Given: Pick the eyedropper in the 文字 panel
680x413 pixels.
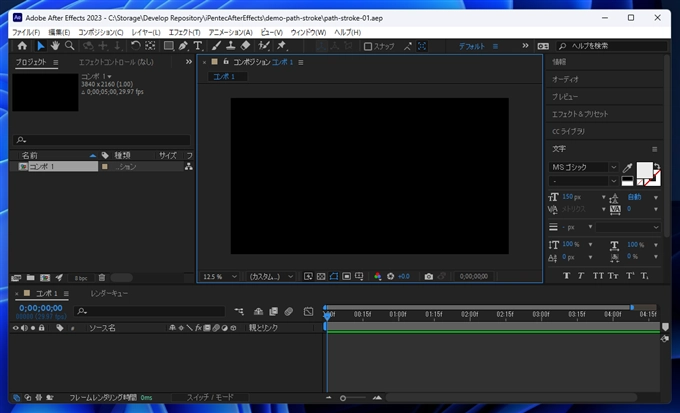Looking at the screenshot, I should pyautogui.click(x=628, y=167).
